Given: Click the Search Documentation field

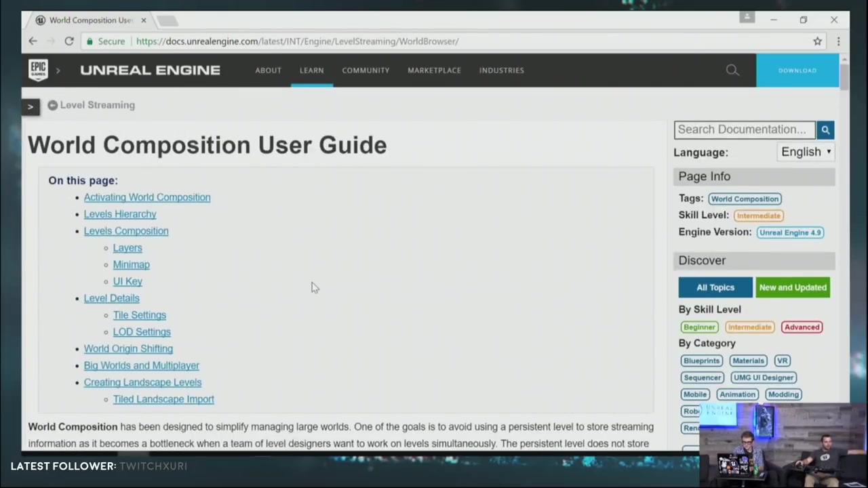Looking at the screenshot, I should click(745, 129).
